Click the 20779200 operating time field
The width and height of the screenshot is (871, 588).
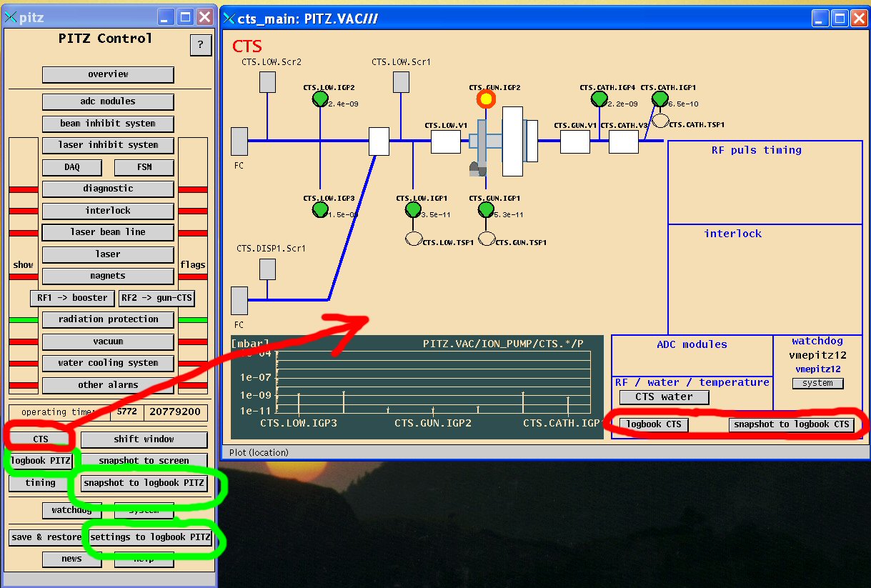coord(176,412)
